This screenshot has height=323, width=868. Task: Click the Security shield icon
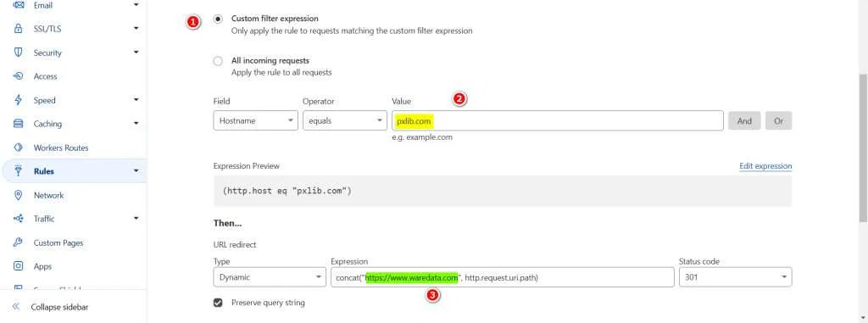(19, 53)
